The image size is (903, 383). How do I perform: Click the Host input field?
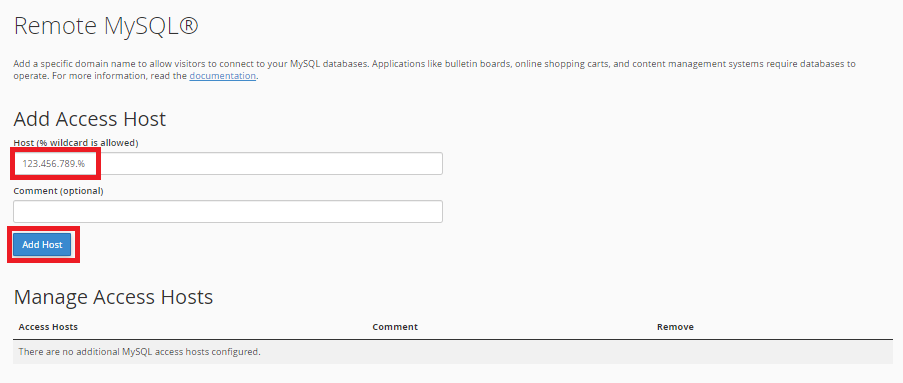(227, 164)
